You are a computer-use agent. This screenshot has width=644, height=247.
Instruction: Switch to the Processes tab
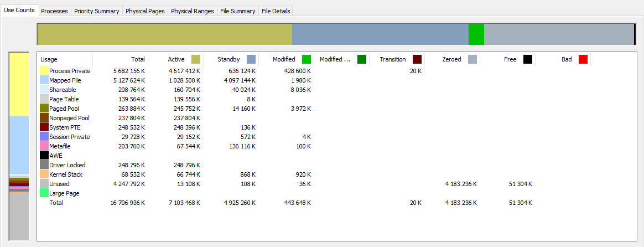54,11
